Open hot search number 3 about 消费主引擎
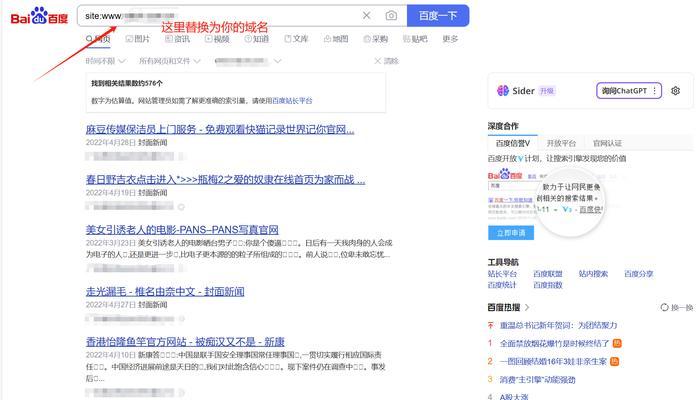The image size is (699, 400). (x=538, y=380)
